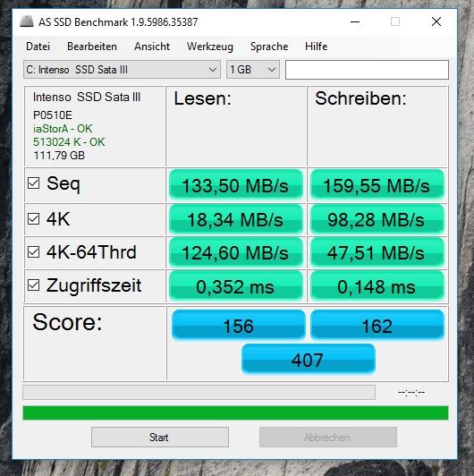Click the green overall progress bar
The image size is (474, 476).
[235, 413]
